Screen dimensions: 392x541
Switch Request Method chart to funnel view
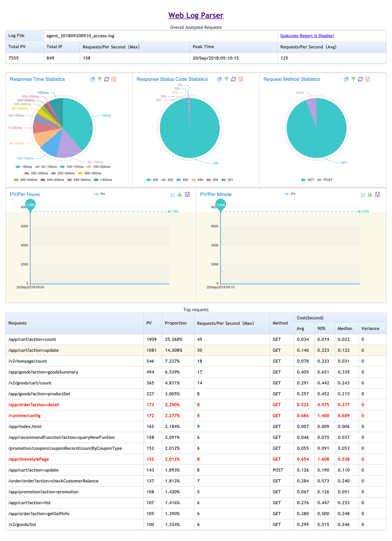353,79
